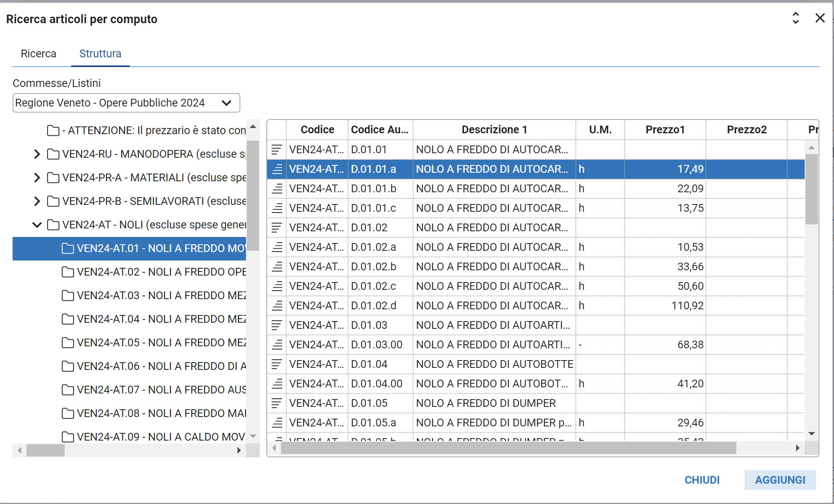This screenshot has width=834, height=504.
Task: Click row icon beside D.01.04.00 AUTOBOTTE
Action: click(x=277, y=384)
